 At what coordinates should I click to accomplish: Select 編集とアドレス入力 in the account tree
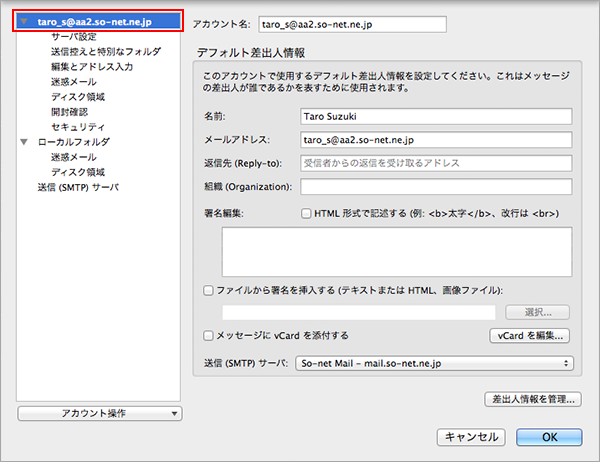[x=92, y=66]
